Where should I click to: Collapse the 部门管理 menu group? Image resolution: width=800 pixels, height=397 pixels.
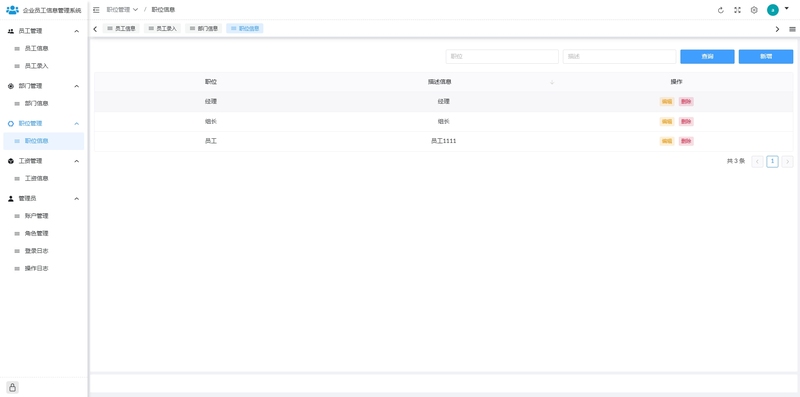[77, 86]
